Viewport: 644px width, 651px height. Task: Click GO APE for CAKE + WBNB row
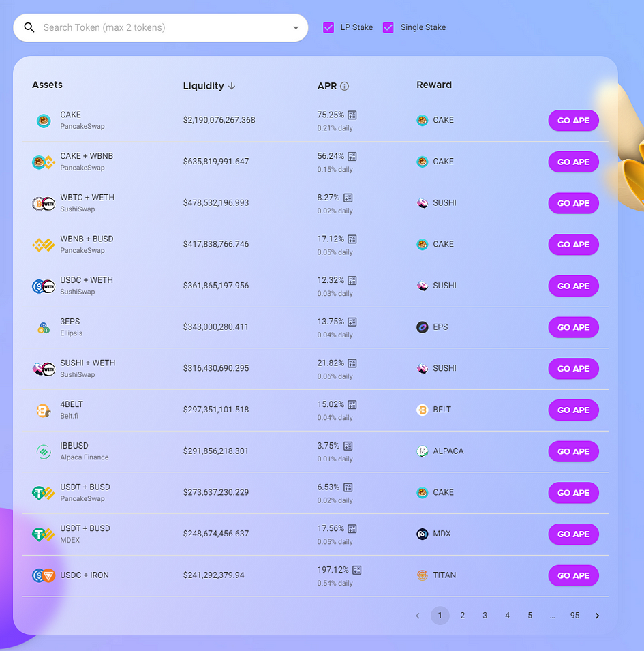point(573,162)
